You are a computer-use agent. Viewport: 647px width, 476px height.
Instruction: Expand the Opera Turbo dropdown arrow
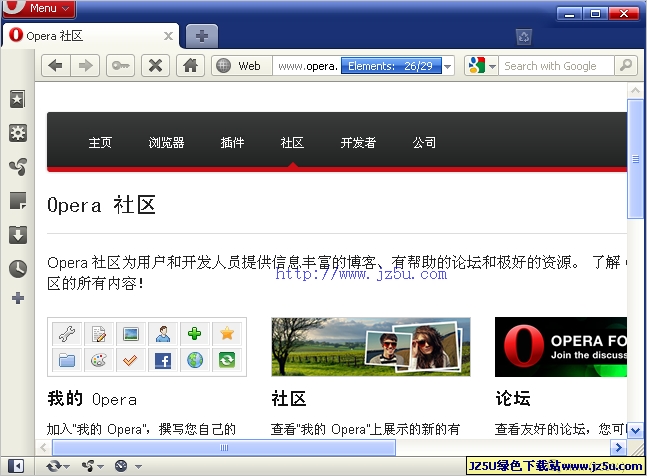click(x=138, y=467)
